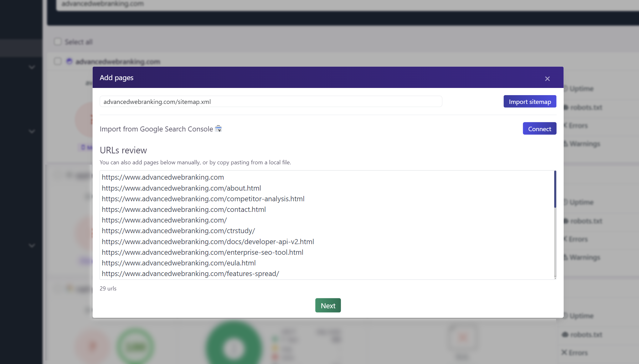Click contact.html URL in list
This screenshot has width=639, height=364.
(x=183, y=209)
